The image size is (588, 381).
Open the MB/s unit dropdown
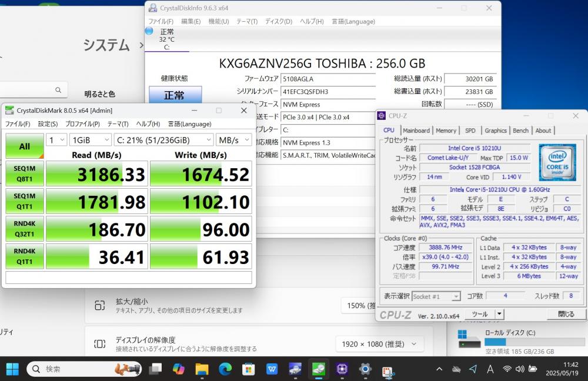tap(233, 140)
